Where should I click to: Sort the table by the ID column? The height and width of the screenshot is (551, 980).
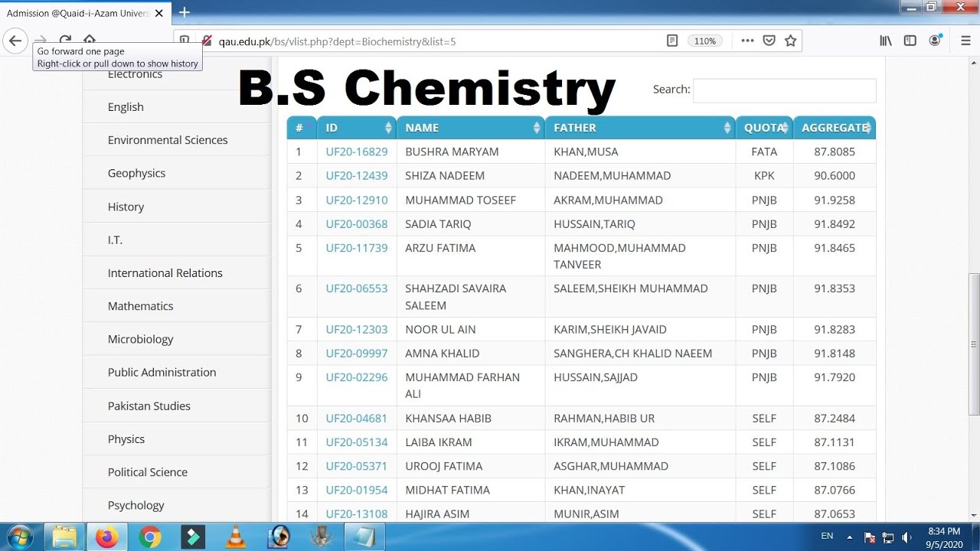[x=357, y=128]
